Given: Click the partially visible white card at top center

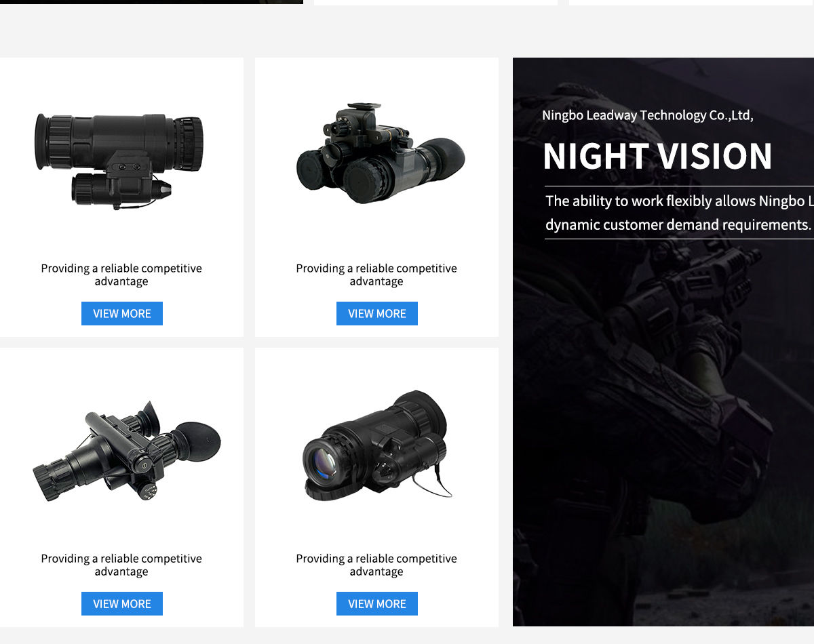Looking at the screenshot, I should [435, 3].
